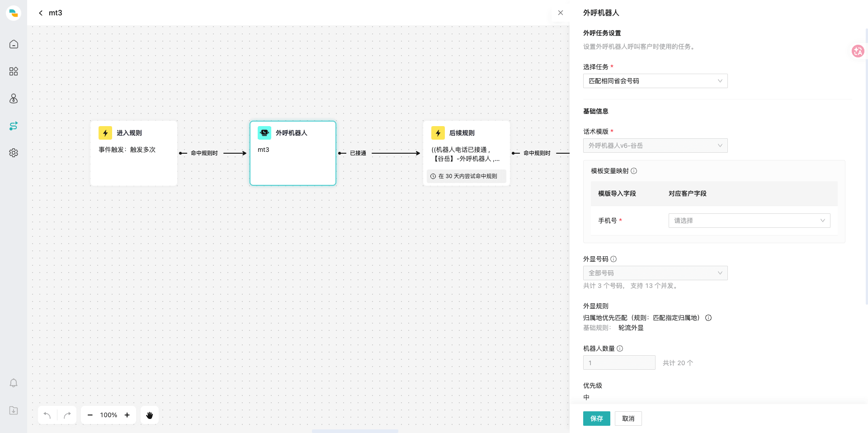
Task: Go back using arrow beside mt3
Action: (41, 13)
